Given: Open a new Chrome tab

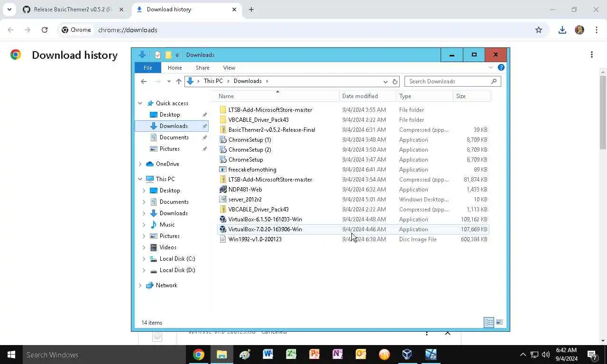Looking at the screenshot, I should tap(251, 9).
